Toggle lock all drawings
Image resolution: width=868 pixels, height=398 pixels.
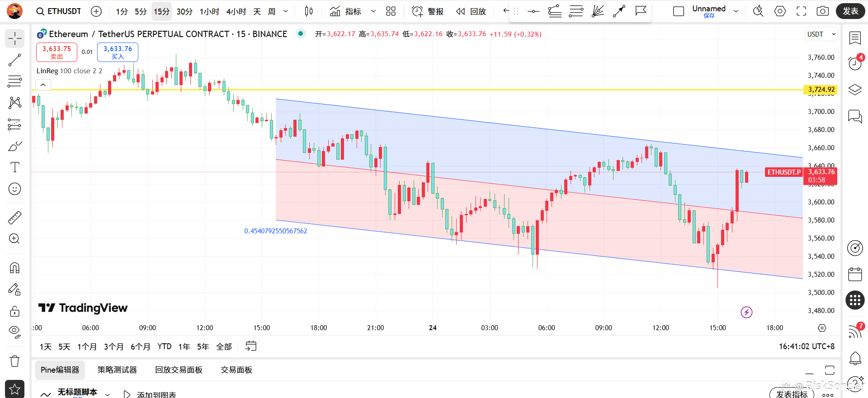15,311
